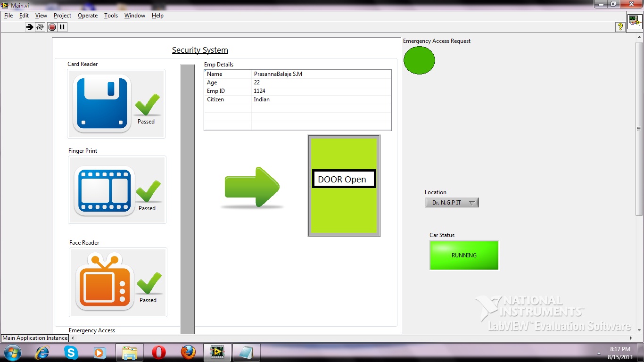Open the Tools menu
This screenshot has height=362, width=644.
(x=111, y=16)
